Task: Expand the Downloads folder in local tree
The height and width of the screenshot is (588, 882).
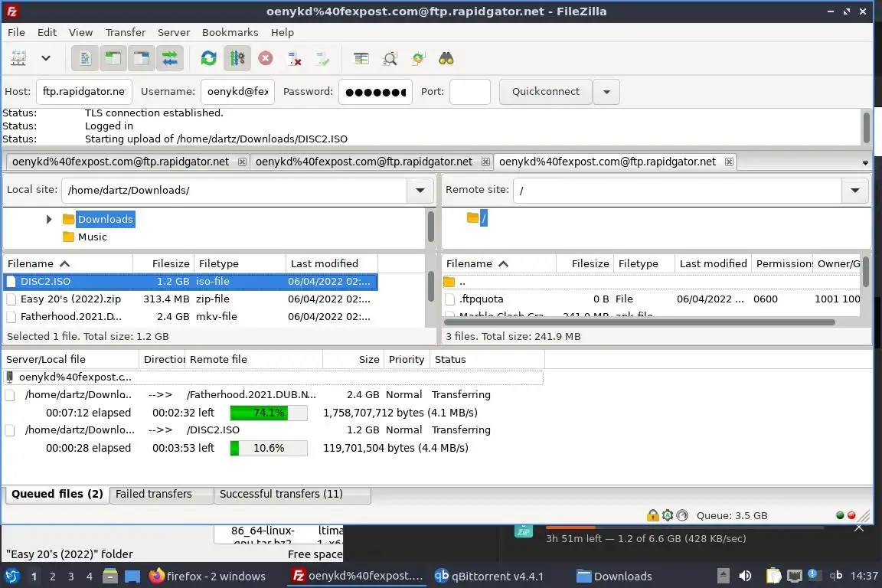Action: click(49, 220)
